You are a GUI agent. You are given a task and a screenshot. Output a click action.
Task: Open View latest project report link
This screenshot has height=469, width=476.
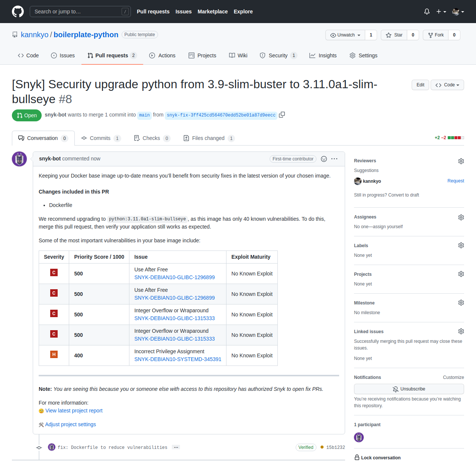[x=74, y=411]
